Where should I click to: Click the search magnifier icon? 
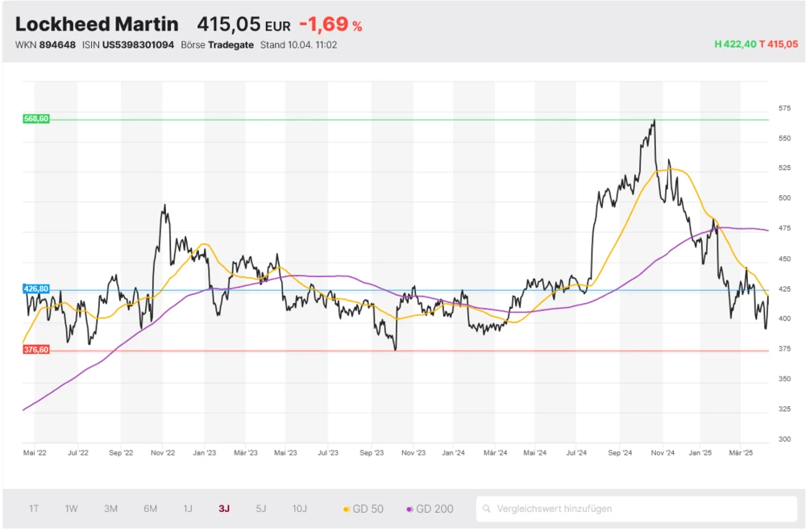pos(486,509)
